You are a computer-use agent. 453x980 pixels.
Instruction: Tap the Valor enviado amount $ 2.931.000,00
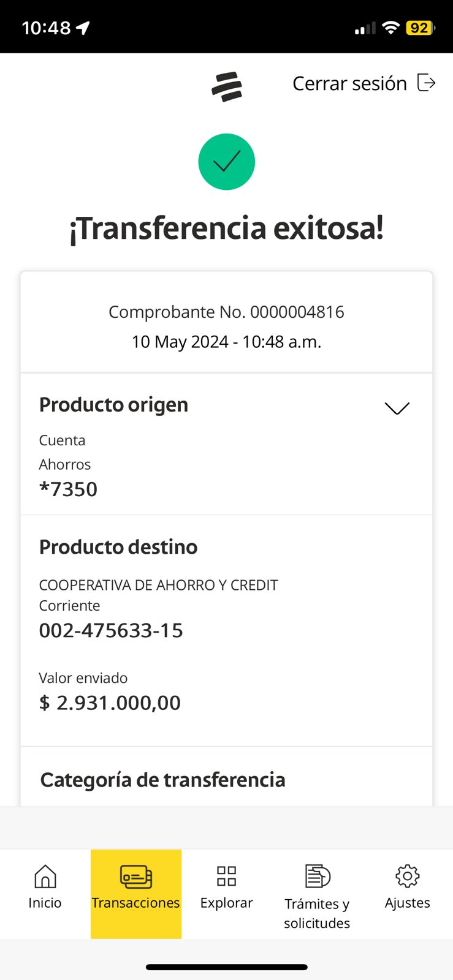(x=110, y=703)
